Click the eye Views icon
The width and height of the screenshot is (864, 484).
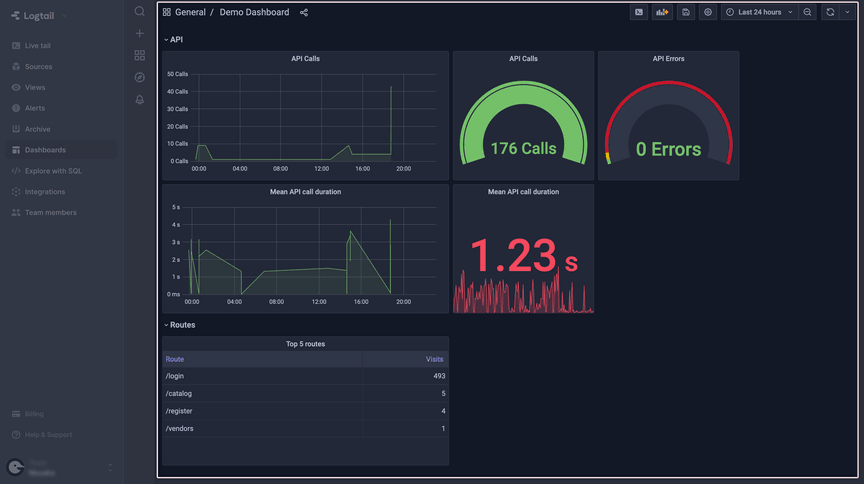tap(16, 88)
